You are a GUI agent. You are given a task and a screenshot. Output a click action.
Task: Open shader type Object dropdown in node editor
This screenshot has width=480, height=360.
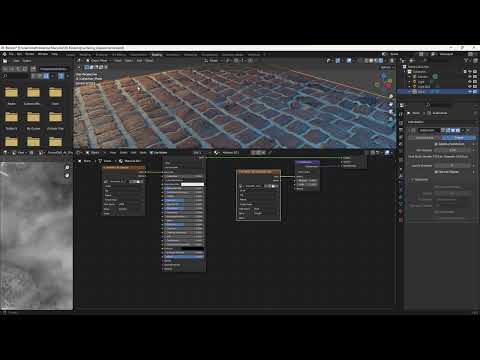(x=94, y=153)
